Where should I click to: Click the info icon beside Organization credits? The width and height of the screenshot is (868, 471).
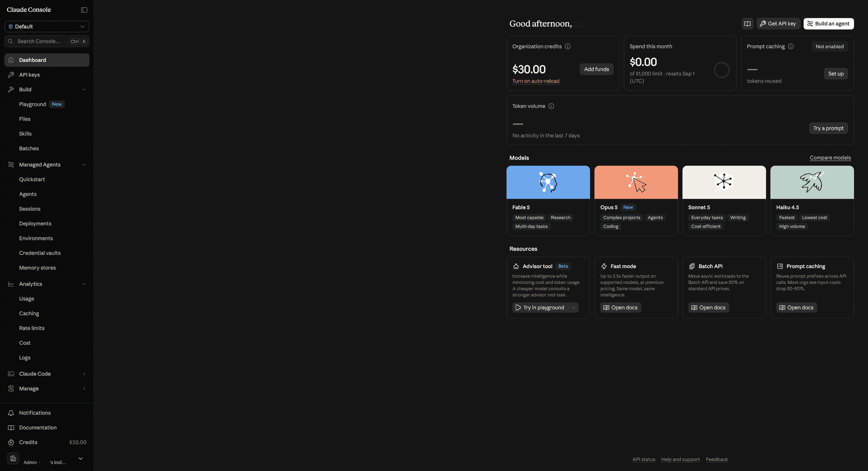pos(567,46)
